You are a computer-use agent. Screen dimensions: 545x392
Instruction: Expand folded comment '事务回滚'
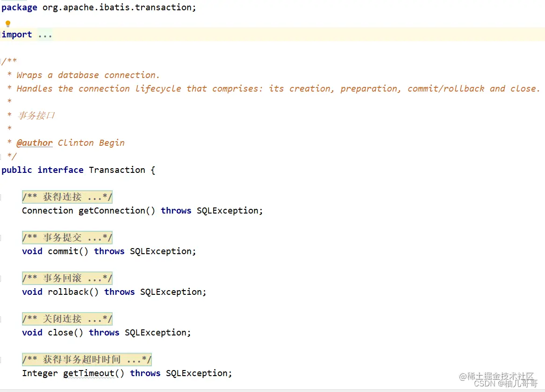[67, 278]
